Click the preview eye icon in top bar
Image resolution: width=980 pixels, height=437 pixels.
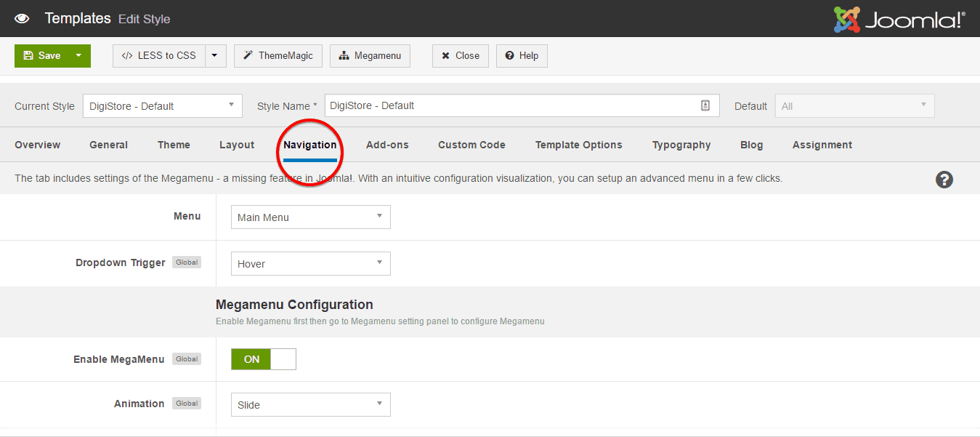(x=21, y=18)
